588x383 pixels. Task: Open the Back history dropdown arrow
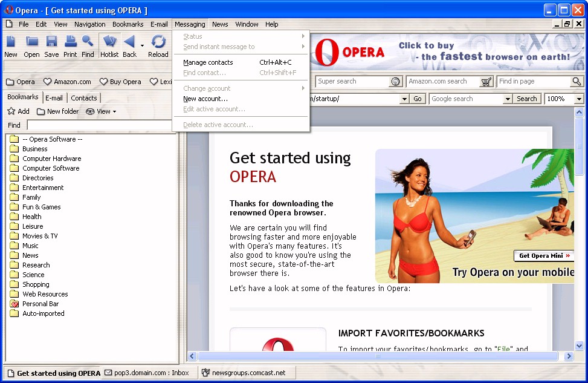tap(142, 46)
